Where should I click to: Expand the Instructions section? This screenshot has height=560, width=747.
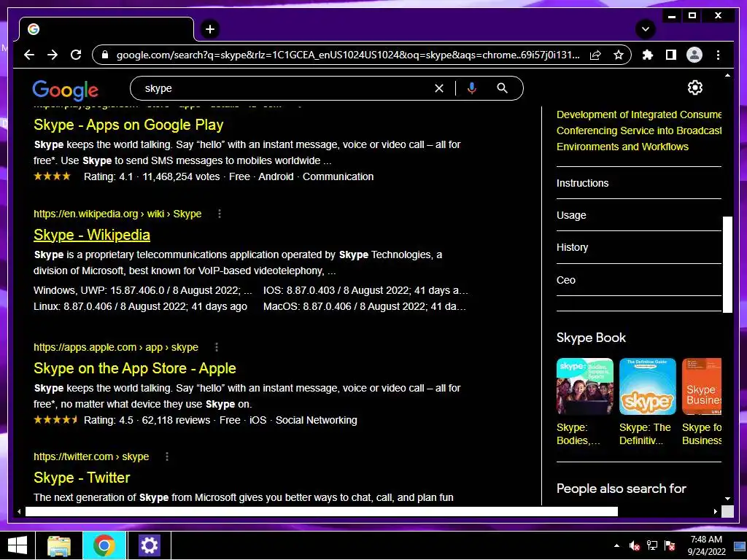[639, 183]
